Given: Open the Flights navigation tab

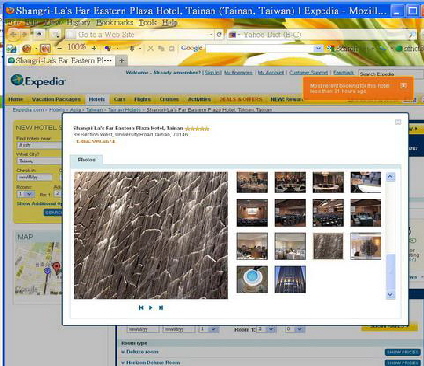Looking at the screenshot, I should click(x=142, y=99).
